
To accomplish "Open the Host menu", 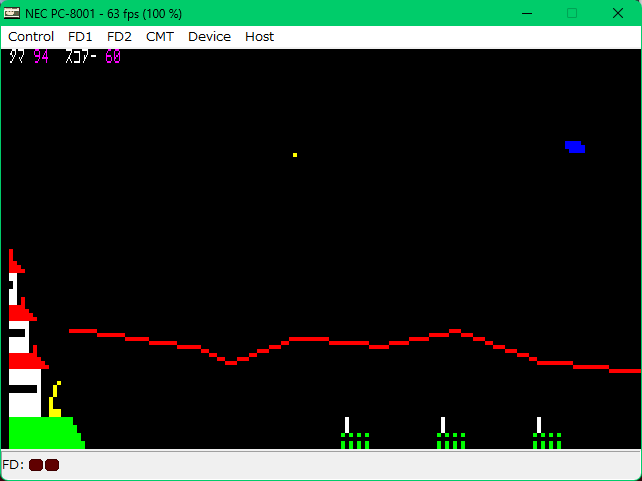I will coord(259,37).
